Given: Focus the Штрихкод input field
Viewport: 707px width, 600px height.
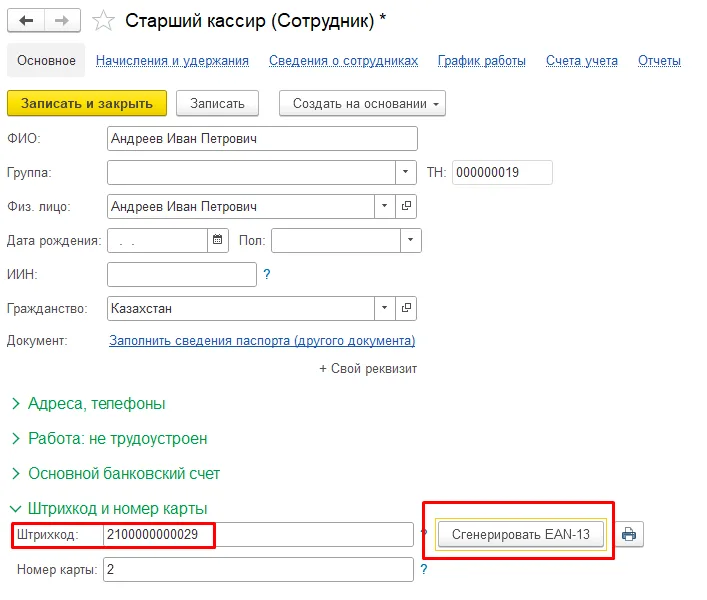Looking at the screenshot, I should pyautogui.click(x=258, y=534).
